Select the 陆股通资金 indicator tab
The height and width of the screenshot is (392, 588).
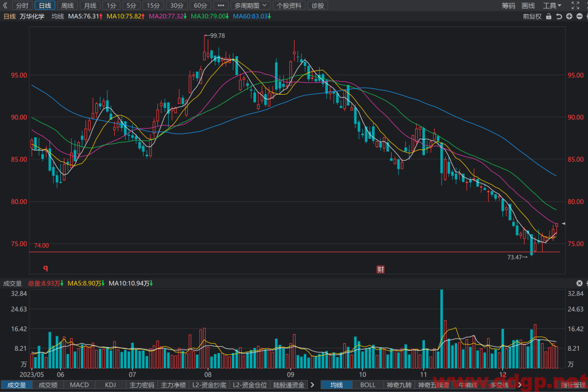289,385
